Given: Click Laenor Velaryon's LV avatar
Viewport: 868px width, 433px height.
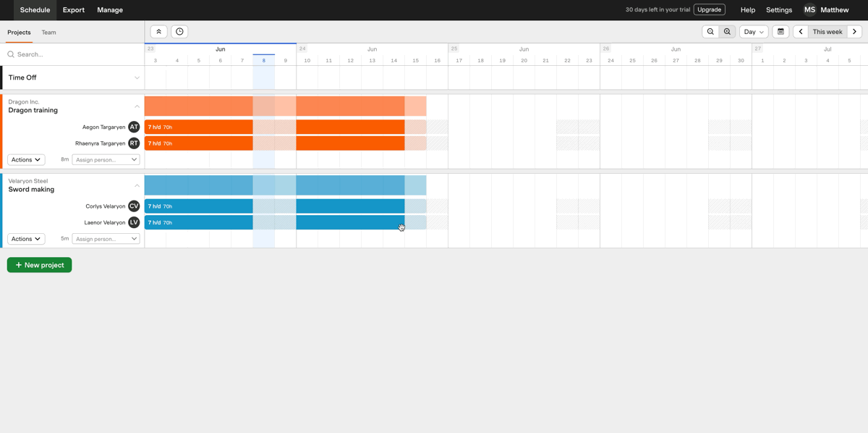Looking at the screenshot, I should 134,222.
